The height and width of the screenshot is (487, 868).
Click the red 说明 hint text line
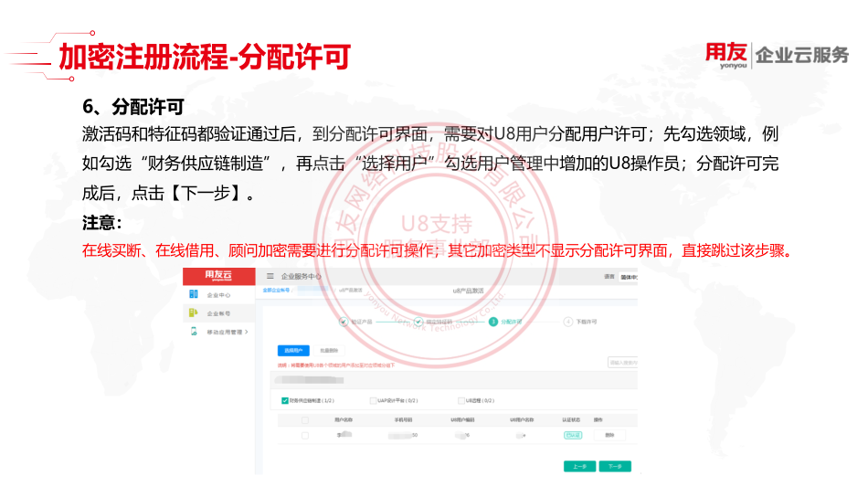336,365
